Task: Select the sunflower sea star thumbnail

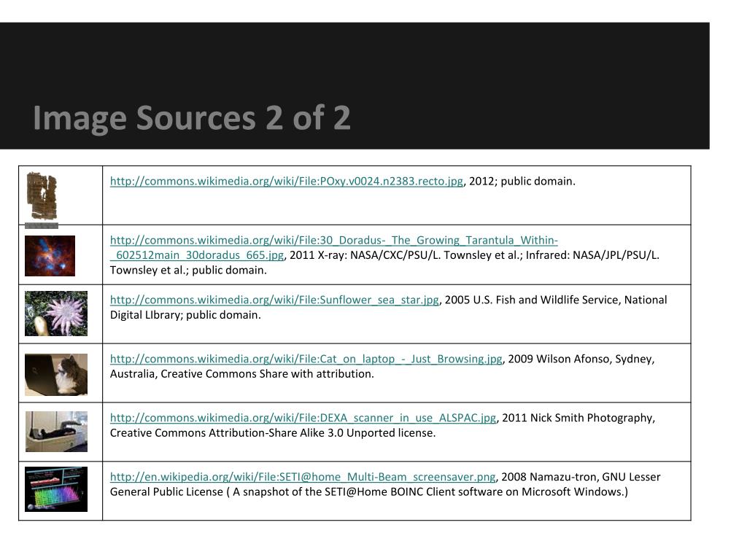Action: 56,314
